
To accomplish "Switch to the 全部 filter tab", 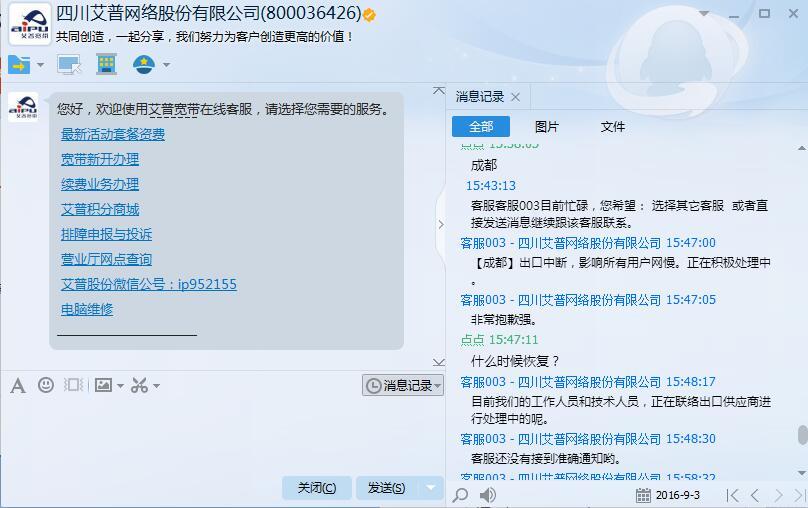I will pyautogui.click(x=481, y=127).
